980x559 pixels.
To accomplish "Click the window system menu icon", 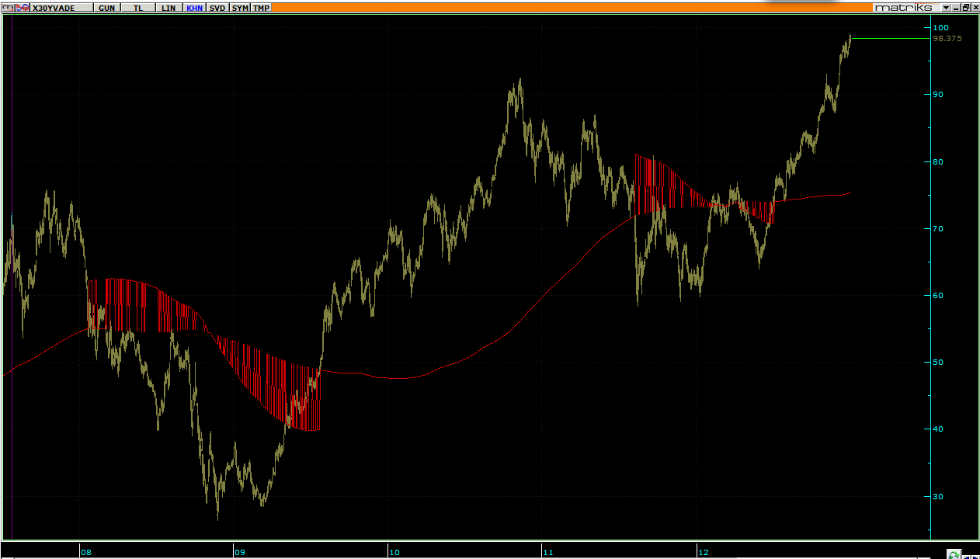I will click(8, 8).
